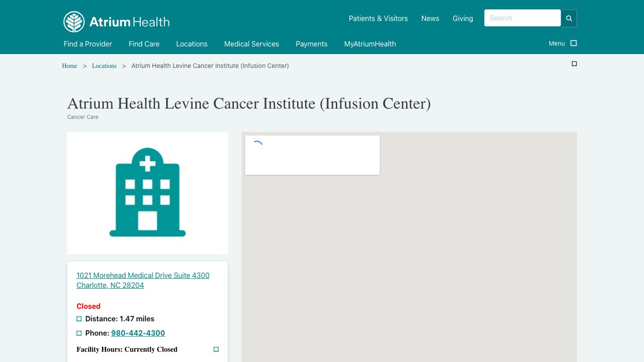This screenshot has width=644, height=362.
Task: Click the search magnifier icon
Action: pyautogui.click(x=568, y=18)
